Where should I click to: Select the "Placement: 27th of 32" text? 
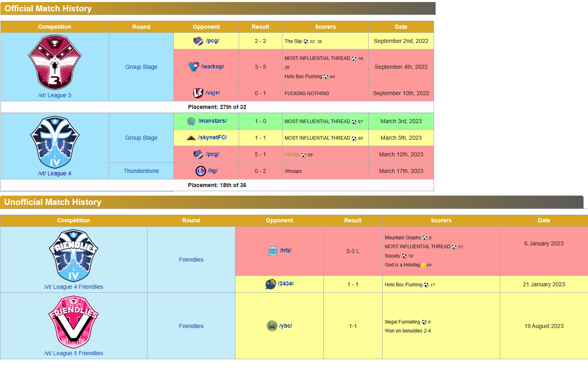[x=217, y=107]
